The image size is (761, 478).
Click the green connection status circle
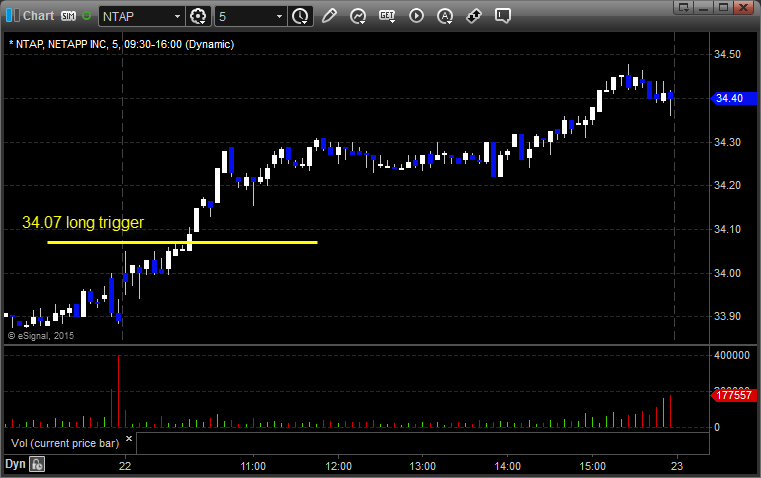86,16
